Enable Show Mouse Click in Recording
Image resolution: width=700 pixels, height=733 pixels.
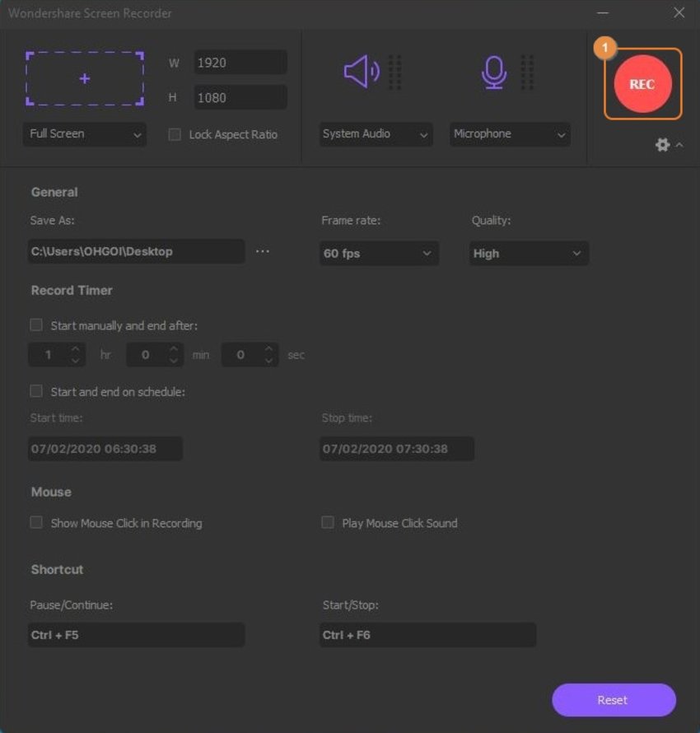click(36, 523)
